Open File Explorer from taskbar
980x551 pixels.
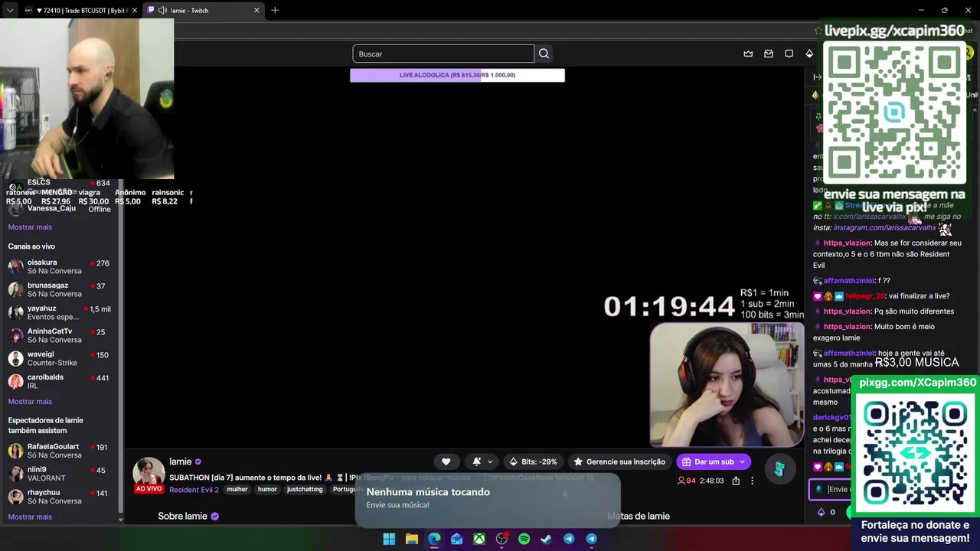coord(411,539)
